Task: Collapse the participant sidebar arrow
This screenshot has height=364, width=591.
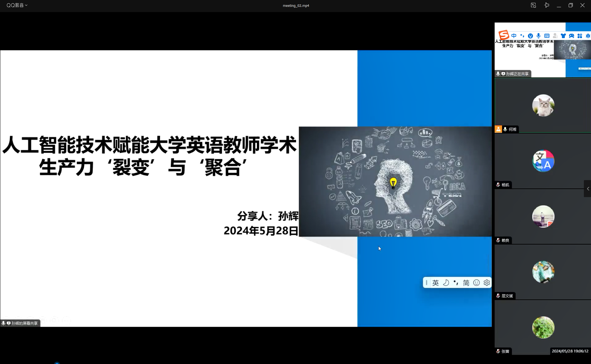Action: point(588,189)
